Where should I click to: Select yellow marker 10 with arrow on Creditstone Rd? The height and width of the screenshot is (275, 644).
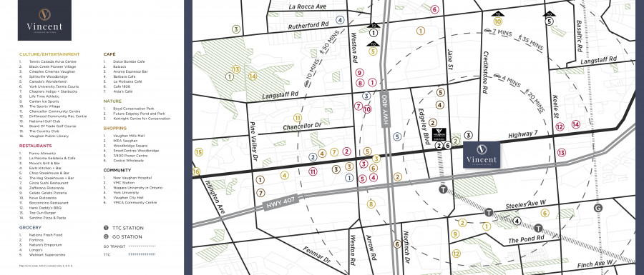498,21
